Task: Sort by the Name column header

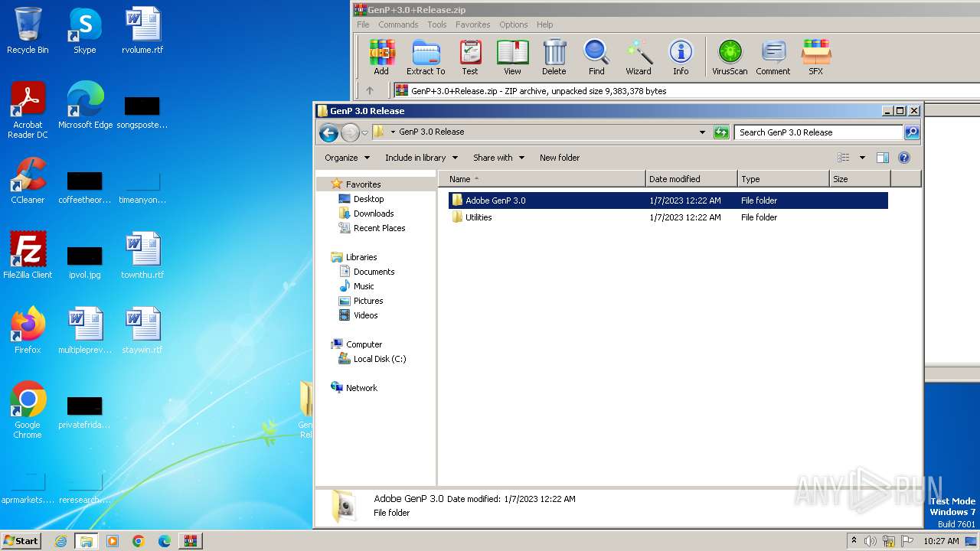Action: tap(542, 179)
